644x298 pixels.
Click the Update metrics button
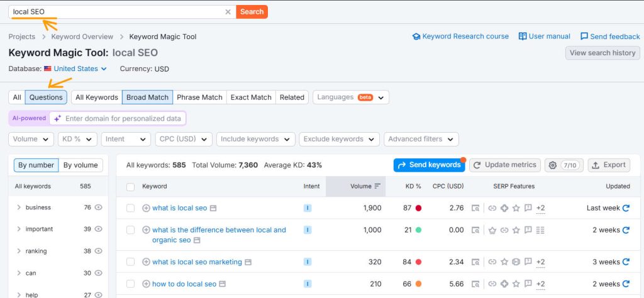[x=505, y=165]
